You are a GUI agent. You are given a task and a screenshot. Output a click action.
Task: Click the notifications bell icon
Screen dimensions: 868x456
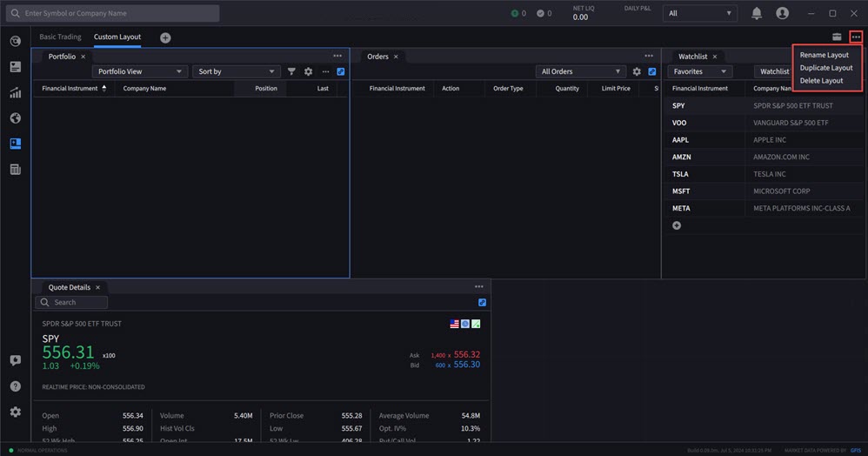[757, 13]
